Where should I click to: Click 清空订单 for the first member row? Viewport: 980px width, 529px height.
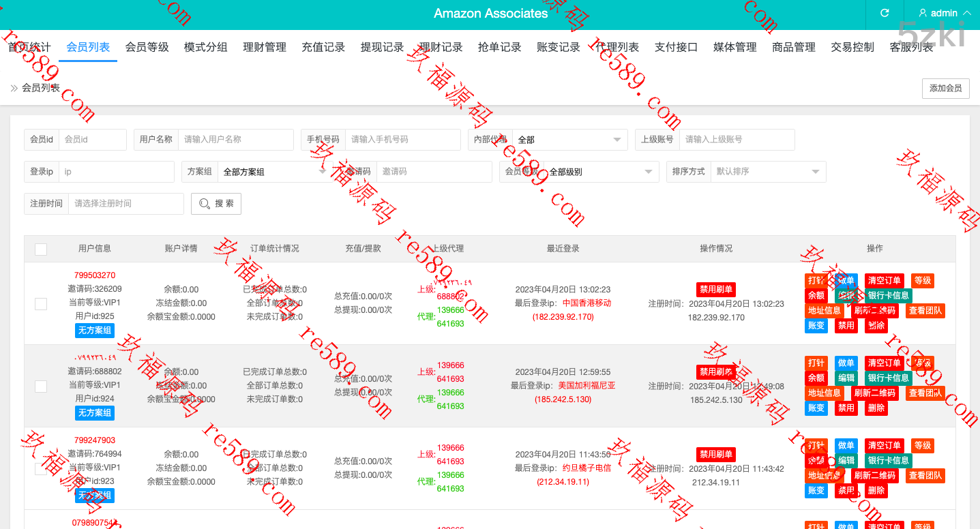click(884, 281)
